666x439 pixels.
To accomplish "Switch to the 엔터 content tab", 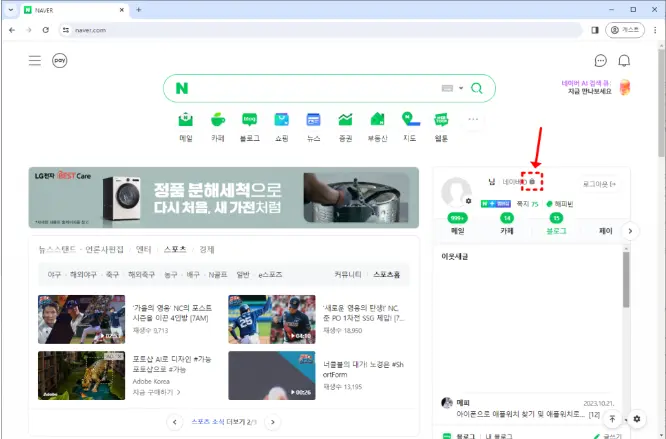I will coord(144,249).
